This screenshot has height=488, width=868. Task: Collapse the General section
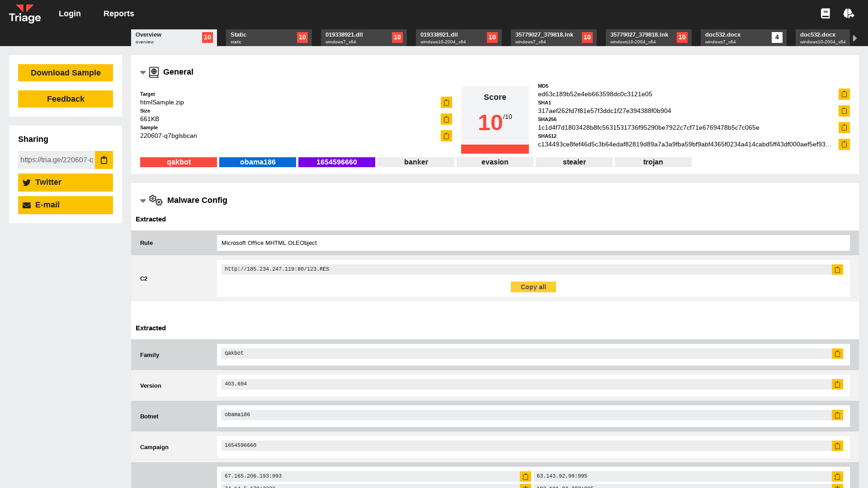143,72
